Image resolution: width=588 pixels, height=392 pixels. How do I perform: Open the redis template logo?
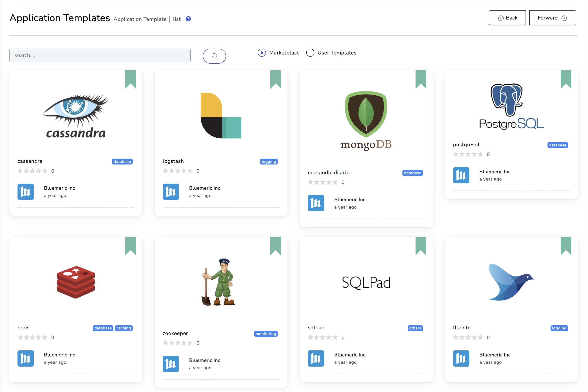75,282
